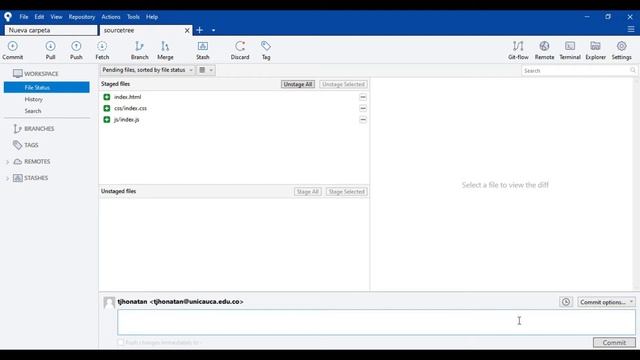Click the Unstage All button
Screen dimensions: 640x360
click(x=298, y=84)
